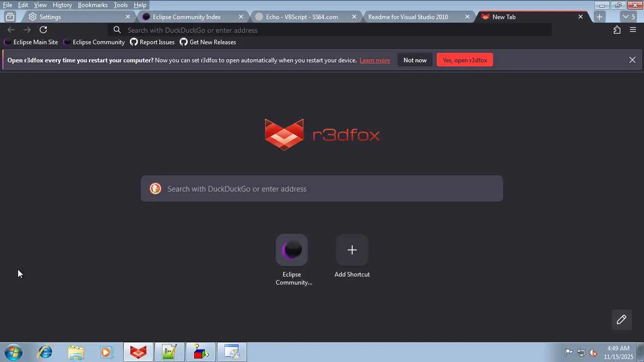Click the Show desktop strip
The image size is (644, 362).
(640, 352)
